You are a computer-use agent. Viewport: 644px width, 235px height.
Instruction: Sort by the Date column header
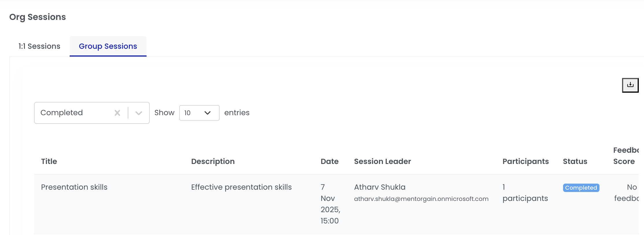pyautogui.click(x=330, y=161)
